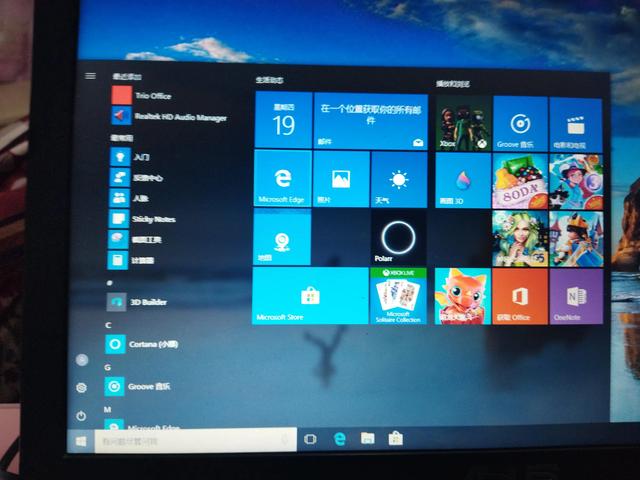Screen dimensions: 640x480
Task: Open the Maps tile
Action: (x=282, y=237)
